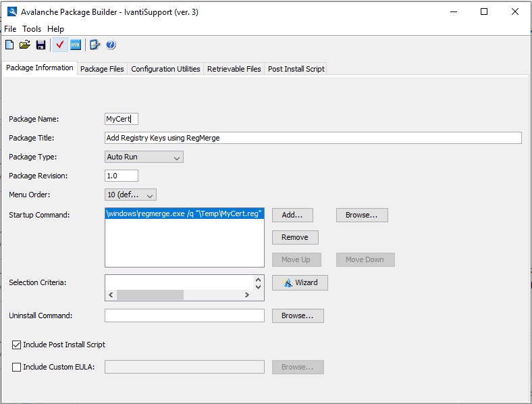Viewport: 532px width, 404px height.
Task: Click the Custom EULA path field
Action: tap(184, 367)
